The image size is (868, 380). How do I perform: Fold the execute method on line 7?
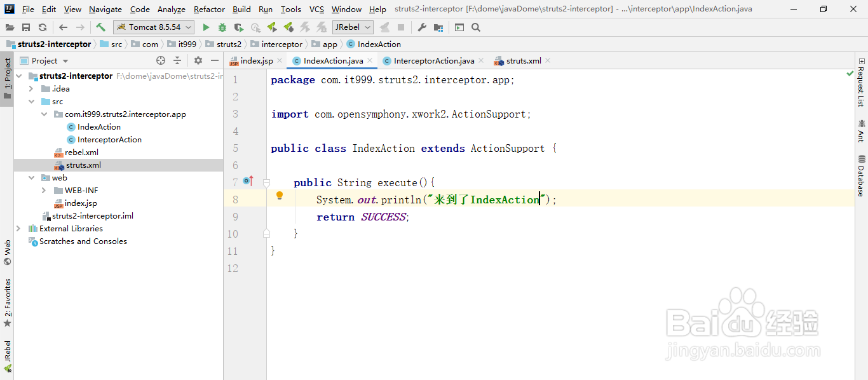click(267, 182)
